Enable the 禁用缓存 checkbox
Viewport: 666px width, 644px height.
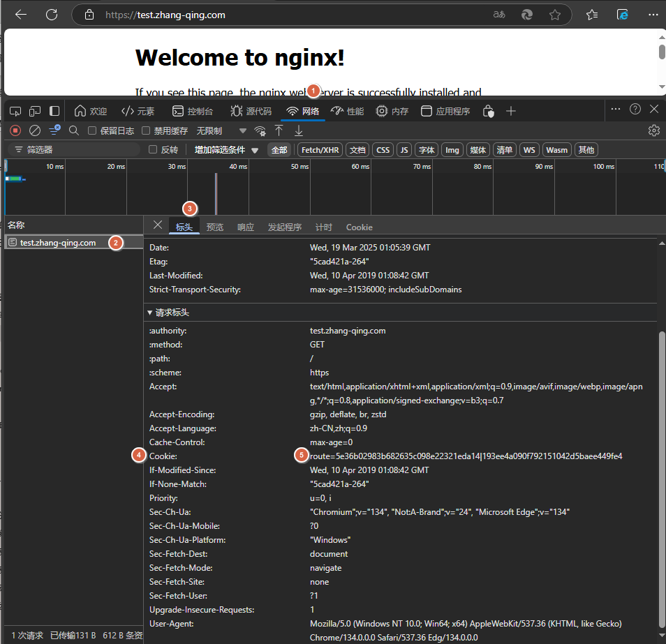(146, 130)
